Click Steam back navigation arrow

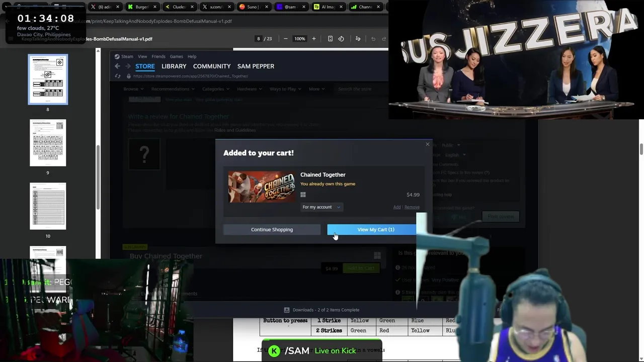tap(117, 66)
